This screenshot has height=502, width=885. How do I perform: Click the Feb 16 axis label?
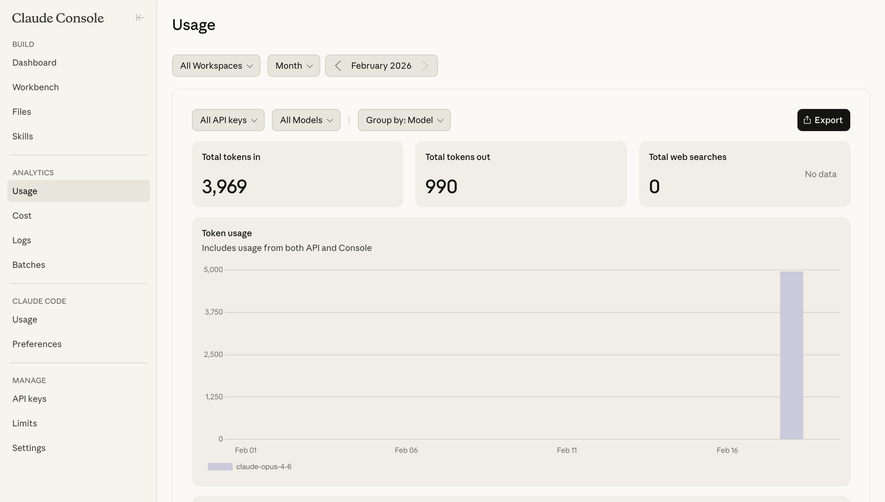click(727, 450)
